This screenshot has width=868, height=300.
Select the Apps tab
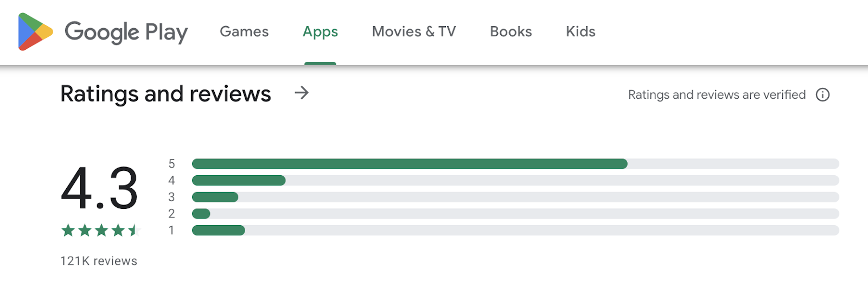click(320, 32)
